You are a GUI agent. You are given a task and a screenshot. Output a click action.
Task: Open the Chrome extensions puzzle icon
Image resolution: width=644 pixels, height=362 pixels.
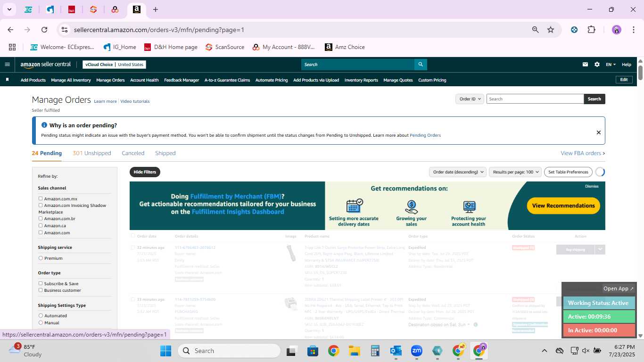pyautogui.click(x=591, y=30)
